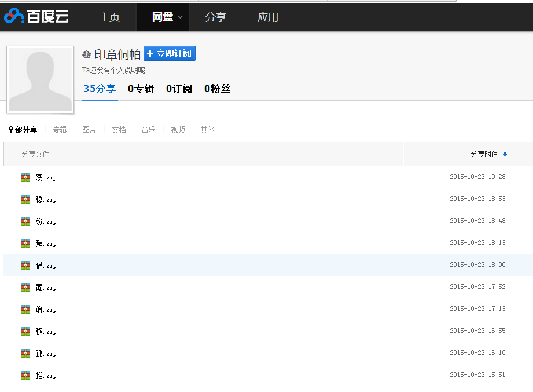
Task: Open the file 推.zip
Action: (x=46, y=376)
